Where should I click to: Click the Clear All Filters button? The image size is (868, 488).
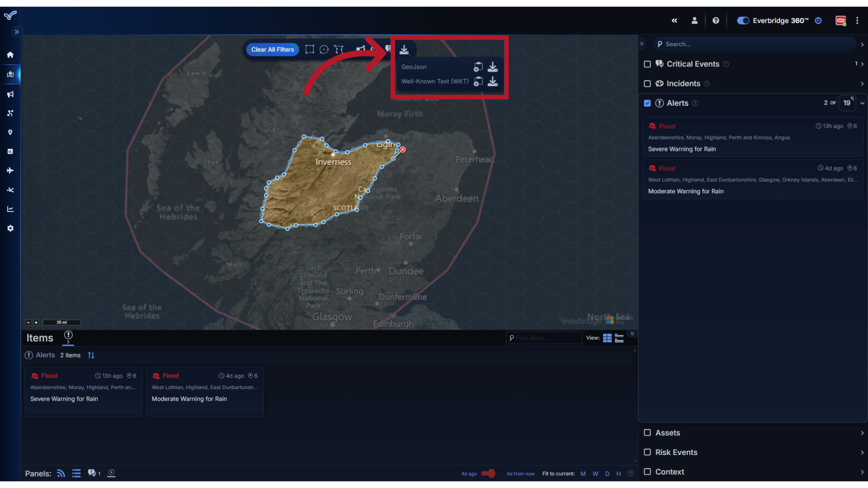pyautogui.click(x=272, y=50)
